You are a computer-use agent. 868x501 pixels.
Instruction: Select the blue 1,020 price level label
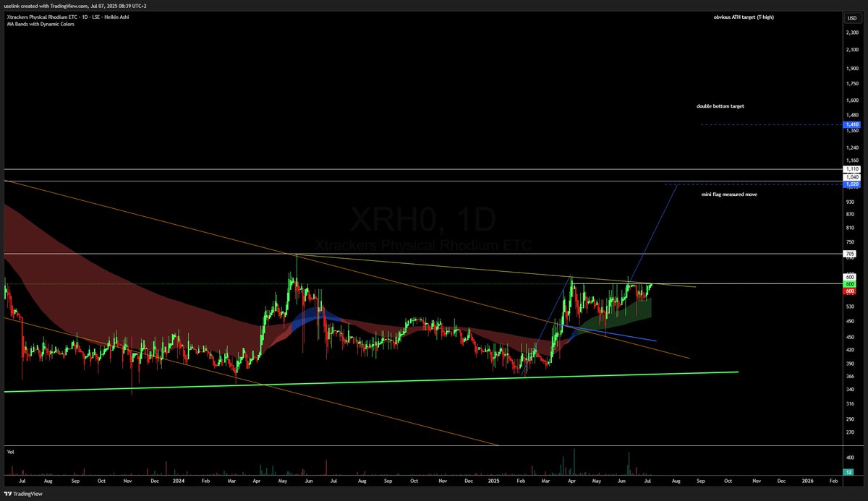852,184
